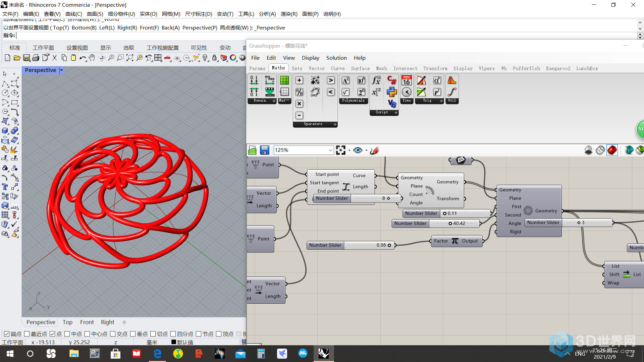This screenshot has height=362, width=644.
Task: Enable the 垂点 osnap checkbox
Action: (x=133, y=334)
